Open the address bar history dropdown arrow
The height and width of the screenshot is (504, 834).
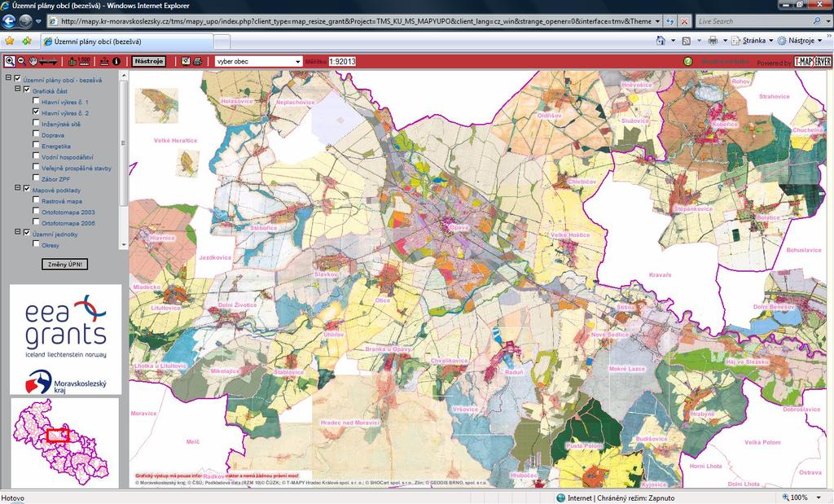[657, 21]
